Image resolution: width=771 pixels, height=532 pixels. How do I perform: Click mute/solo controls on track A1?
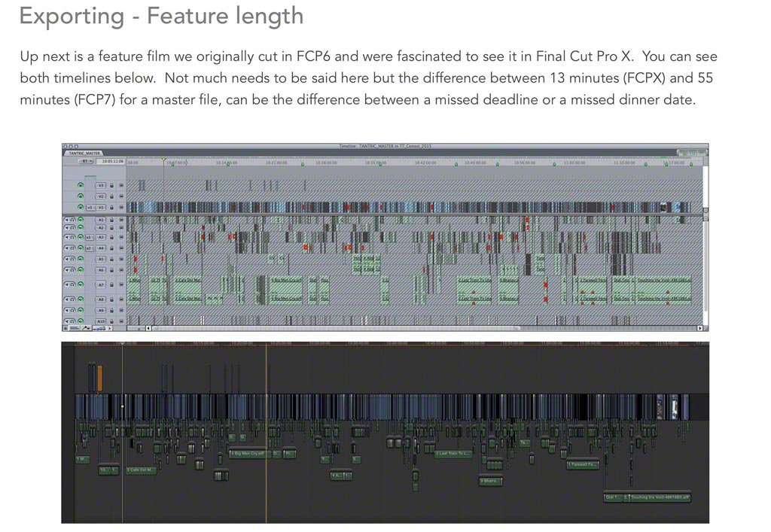[69, 220]
